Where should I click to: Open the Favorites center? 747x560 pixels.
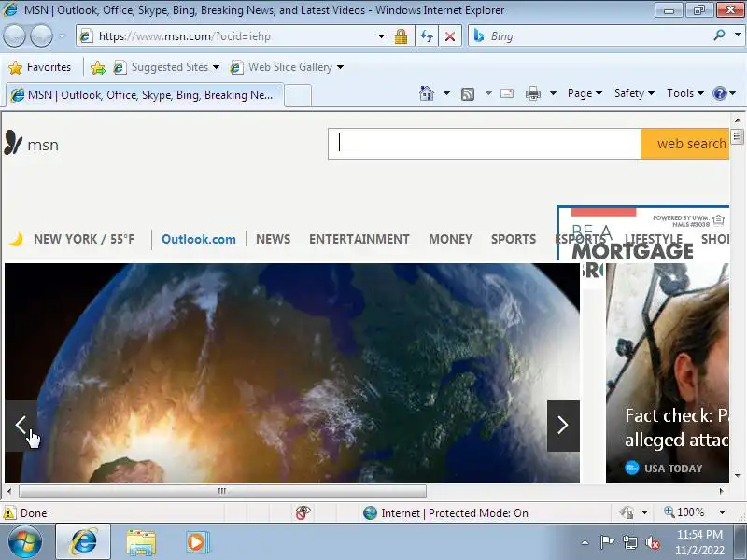point(40,67)
